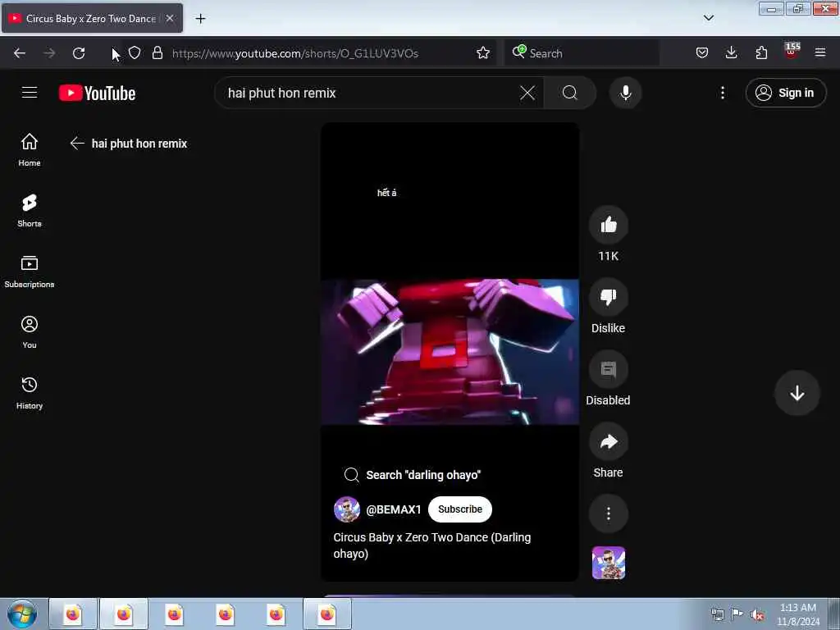Close the Circus Baby tab
840x630 pixels.
click(x=169, y=18)
